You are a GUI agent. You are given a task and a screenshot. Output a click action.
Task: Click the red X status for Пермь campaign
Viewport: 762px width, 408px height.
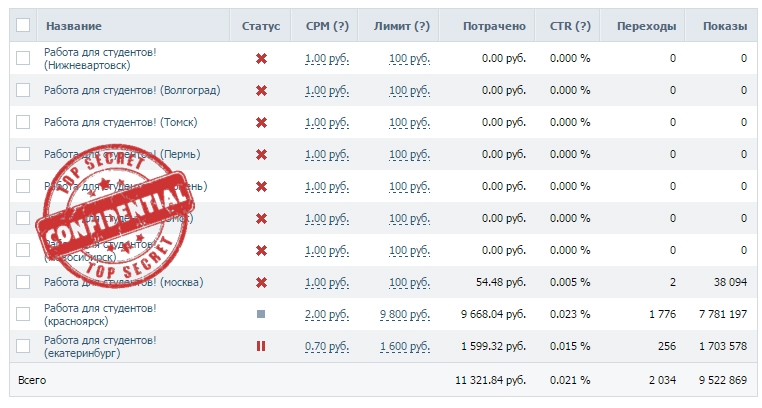(262, 155)
